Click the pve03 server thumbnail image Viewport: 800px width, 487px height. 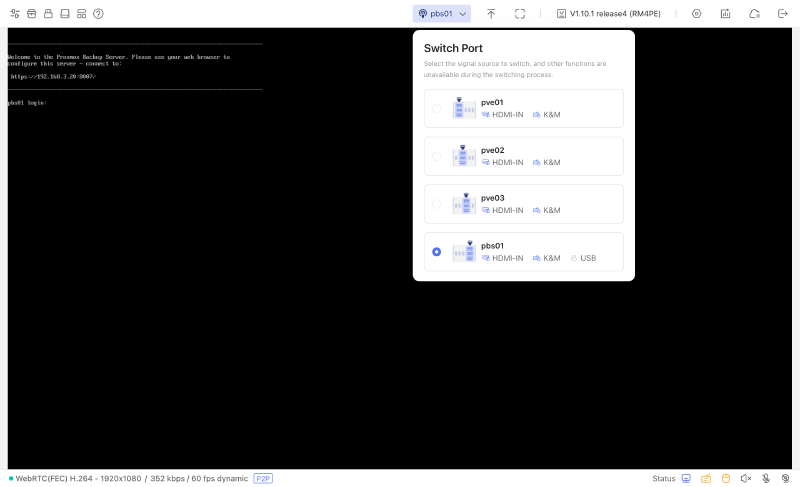[464, 204]
